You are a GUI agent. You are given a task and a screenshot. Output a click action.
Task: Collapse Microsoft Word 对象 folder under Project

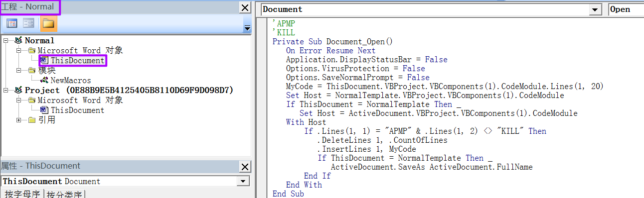pos(18,100)
